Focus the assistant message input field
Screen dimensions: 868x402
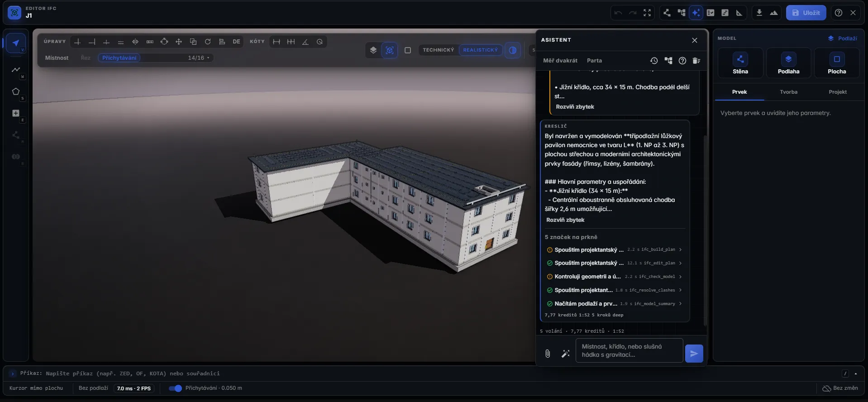[x=629, y=351]
